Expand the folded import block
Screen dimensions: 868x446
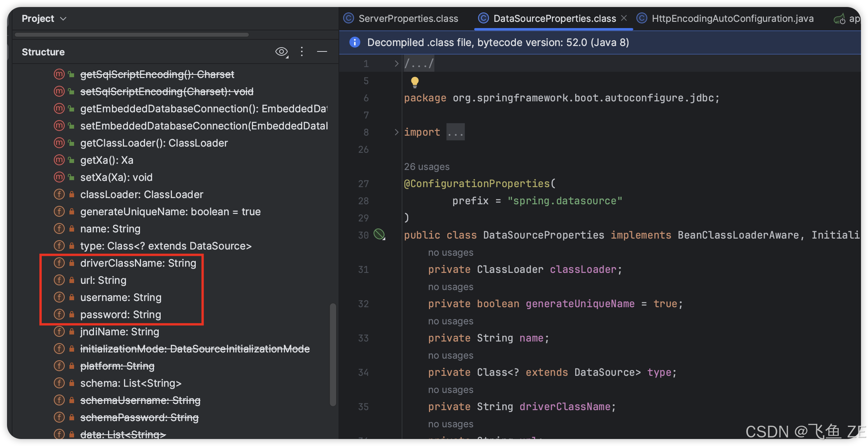click(396, 132)
